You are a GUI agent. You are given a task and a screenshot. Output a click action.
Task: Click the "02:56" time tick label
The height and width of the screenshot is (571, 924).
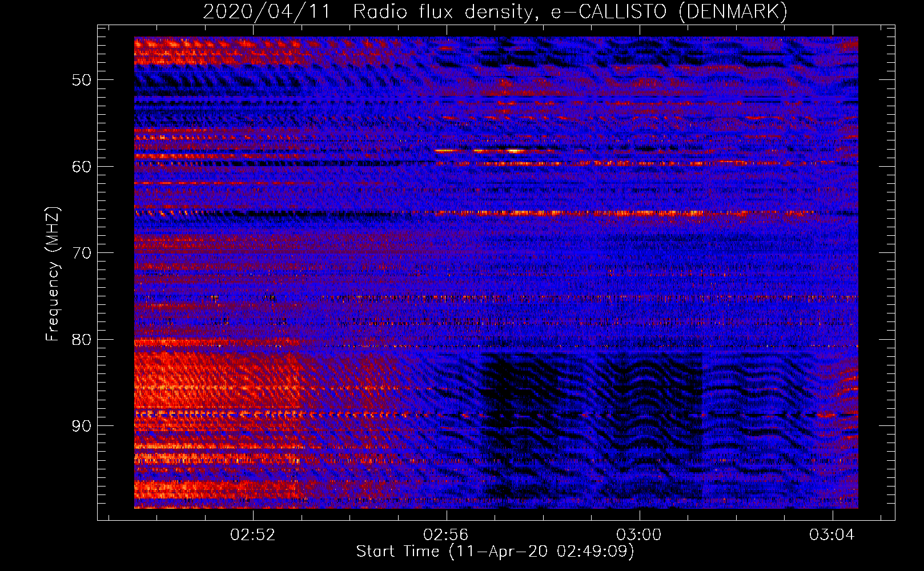pos(445,535)
